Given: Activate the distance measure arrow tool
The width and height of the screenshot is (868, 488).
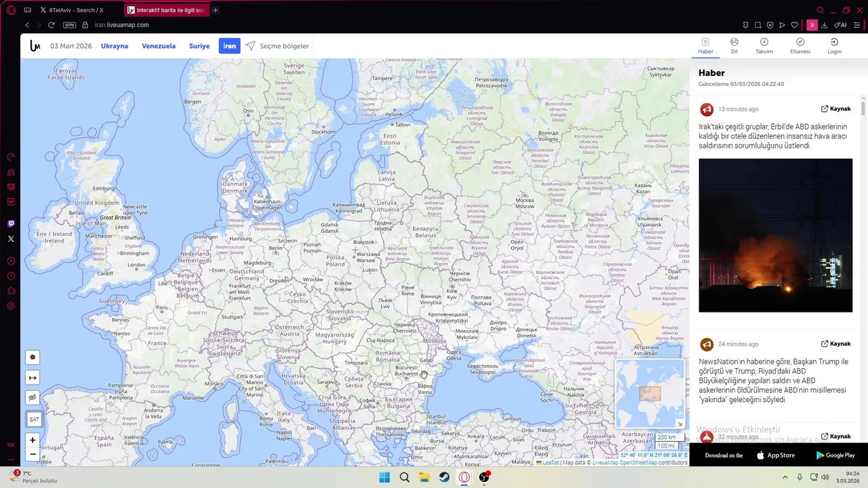Looking at the screenshot, I should [x=33, y=378].
